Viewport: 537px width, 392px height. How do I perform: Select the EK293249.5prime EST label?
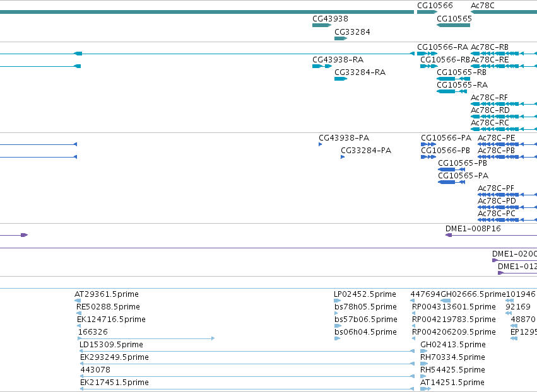point(114,358)
